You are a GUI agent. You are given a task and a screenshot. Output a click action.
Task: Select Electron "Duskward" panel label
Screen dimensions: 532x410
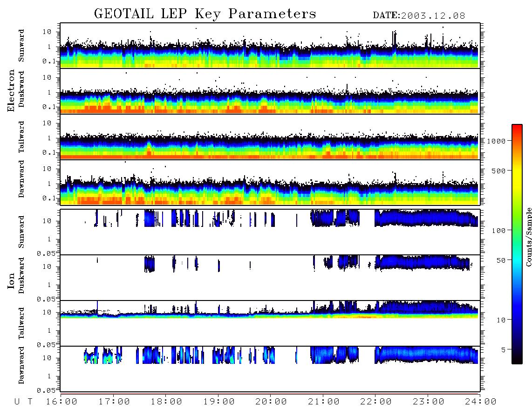21,89
